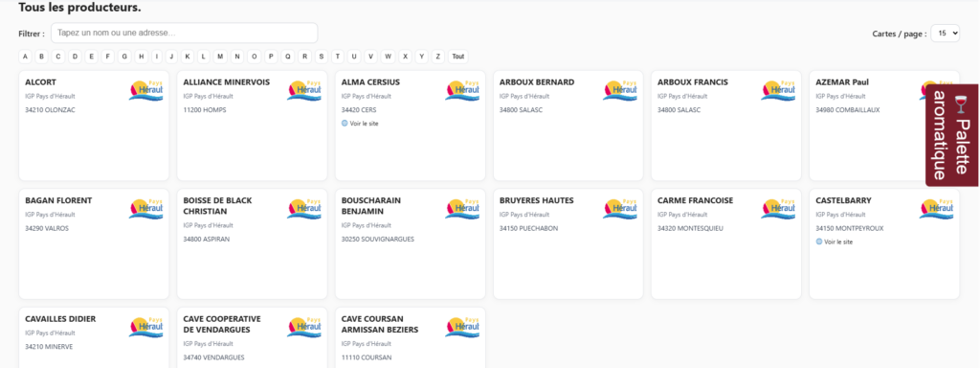
Task: Filter producers by letter D
Action: pyautogui.click(x=75, y=57)
